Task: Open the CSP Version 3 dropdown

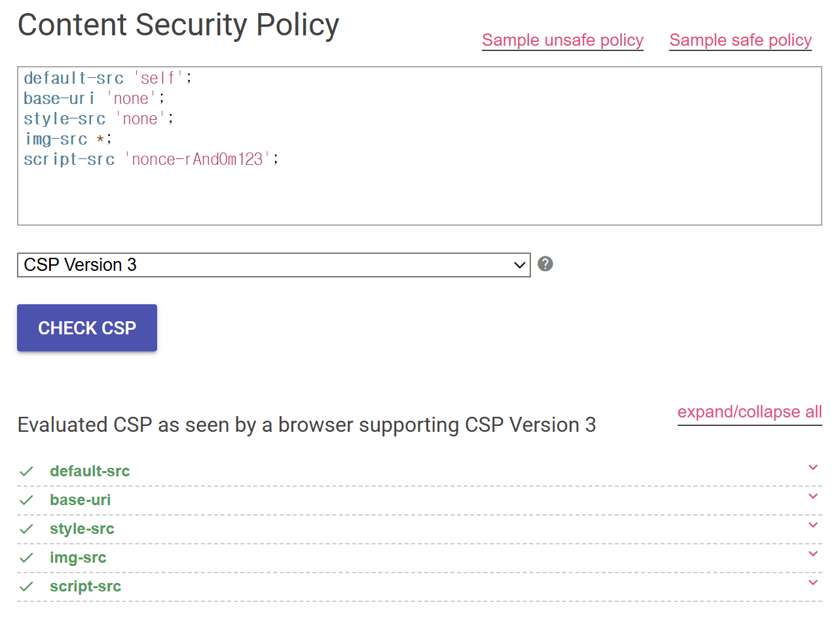Action: click(274, 265)
